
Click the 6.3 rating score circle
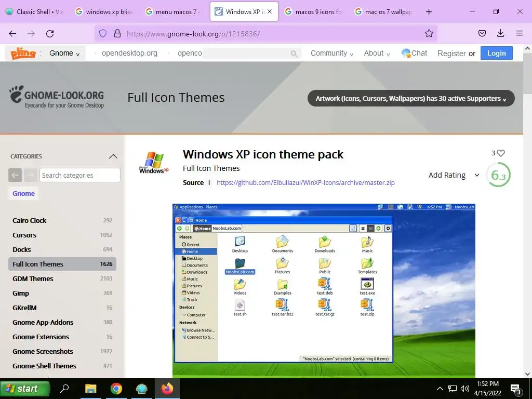pyautogui.click(x=499, y=175)
